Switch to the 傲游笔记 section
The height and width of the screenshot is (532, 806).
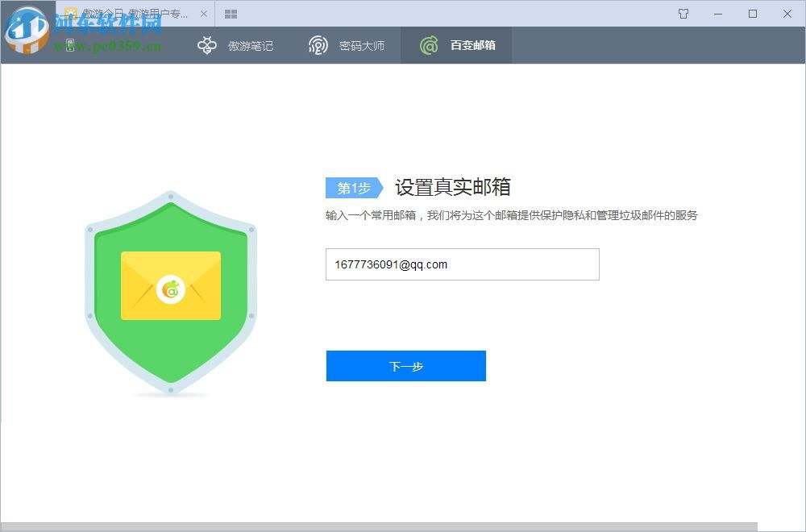point(251,45)
